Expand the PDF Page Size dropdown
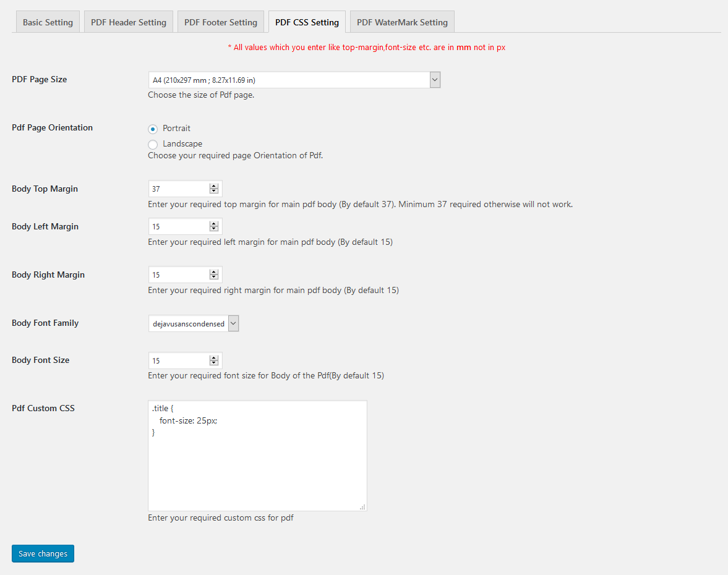The width and height of the screenshot is (728, 575). pos(294,80)
